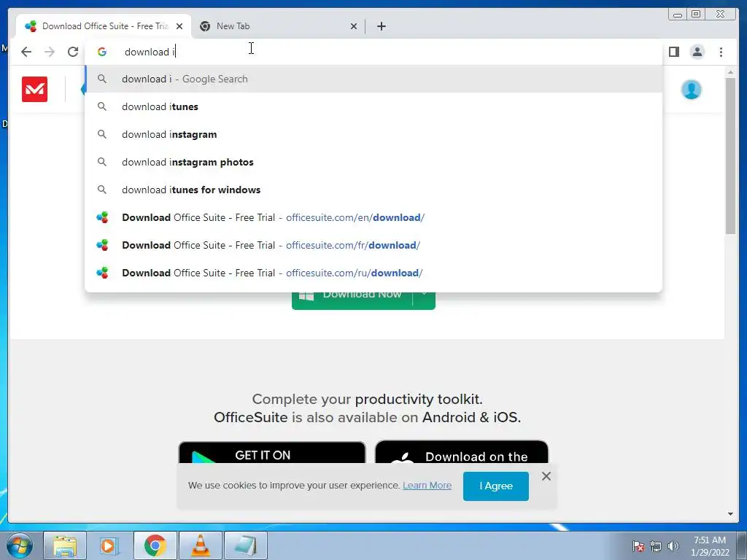The image size is (747, 560).
Task: Open the OfficeSuite account avatar
Action: tap(692, 89)
